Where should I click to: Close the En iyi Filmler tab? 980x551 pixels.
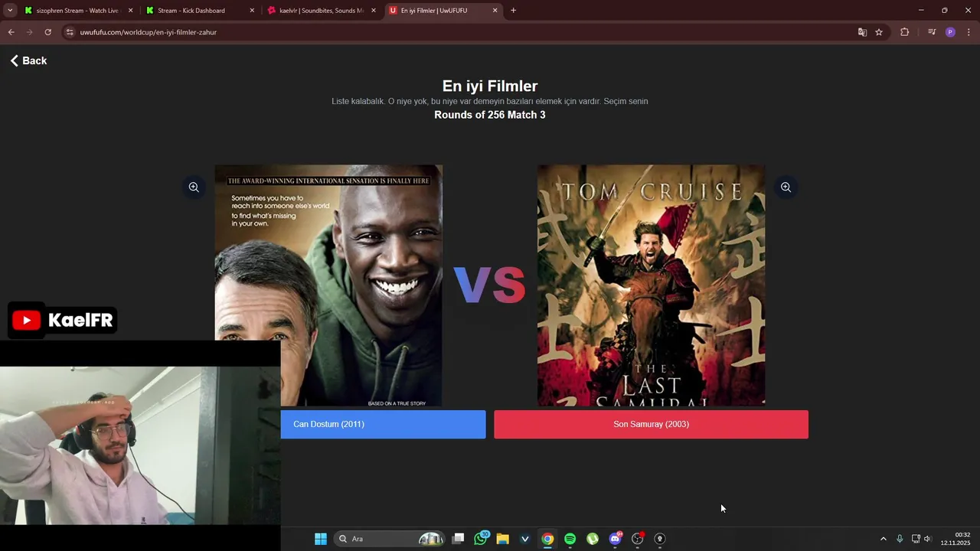coord(495,11)
